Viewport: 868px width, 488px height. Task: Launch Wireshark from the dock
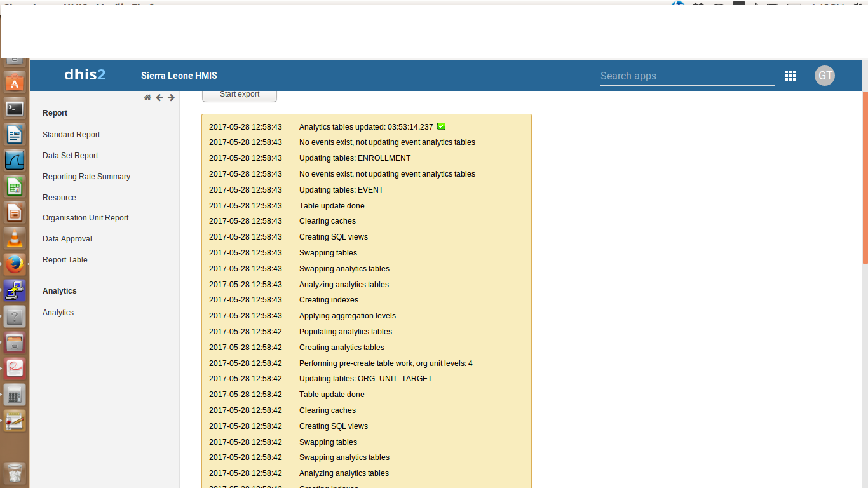click(15, 160)
